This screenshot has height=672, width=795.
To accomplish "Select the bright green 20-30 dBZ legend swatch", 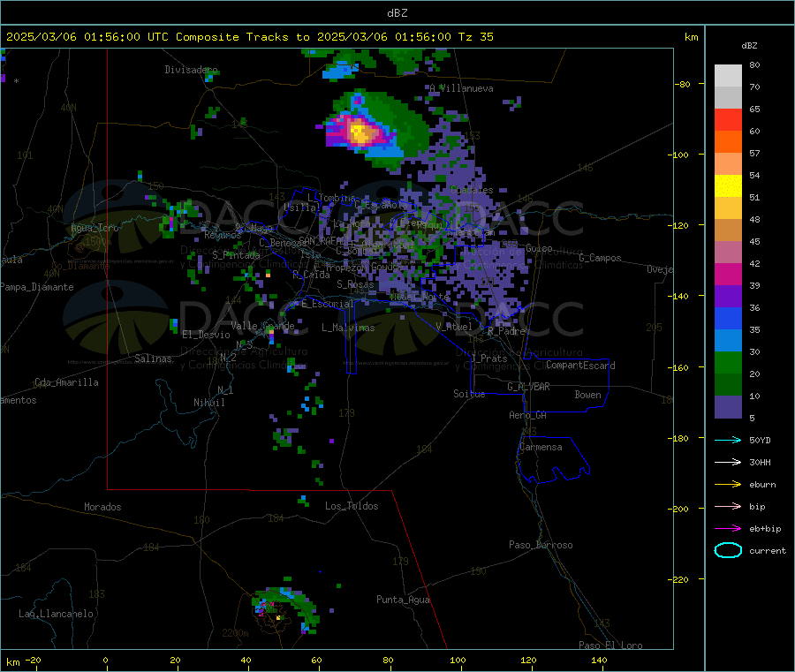I will point(728,362).
